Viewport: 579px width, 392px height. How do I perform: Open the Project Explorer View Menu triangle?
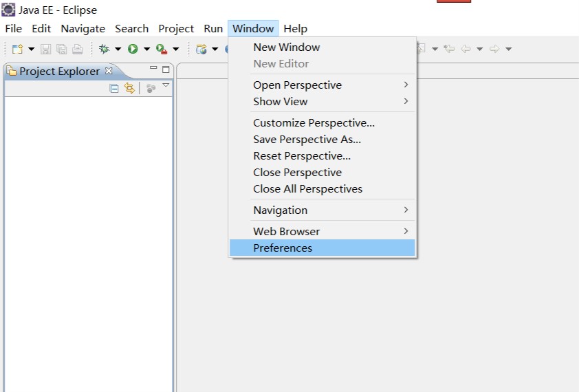(x=166, y=85)
